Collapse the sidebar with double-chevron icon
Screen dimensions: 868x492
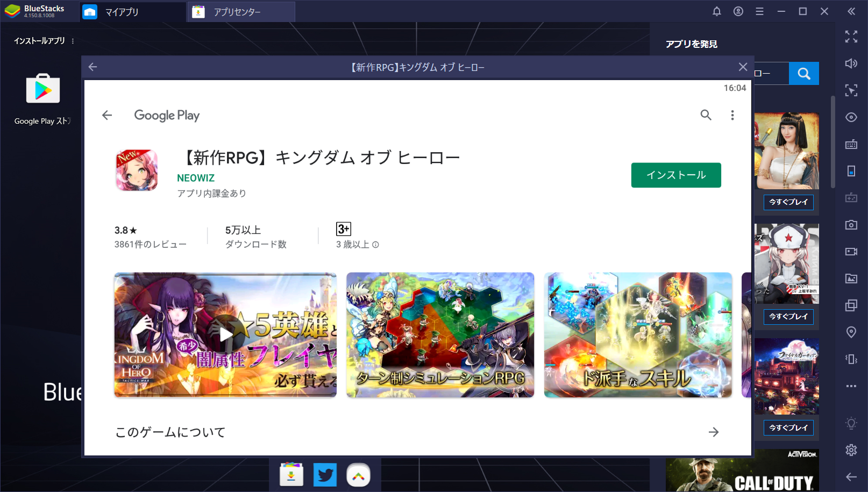[x=851, y=11]
